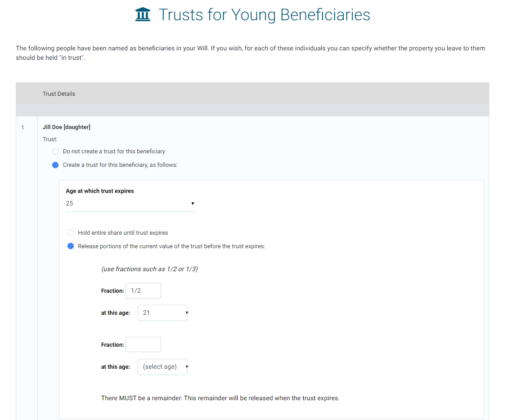Select 'Release portions' radio option
The image size is (507, 420).
(x=71, y=246)
